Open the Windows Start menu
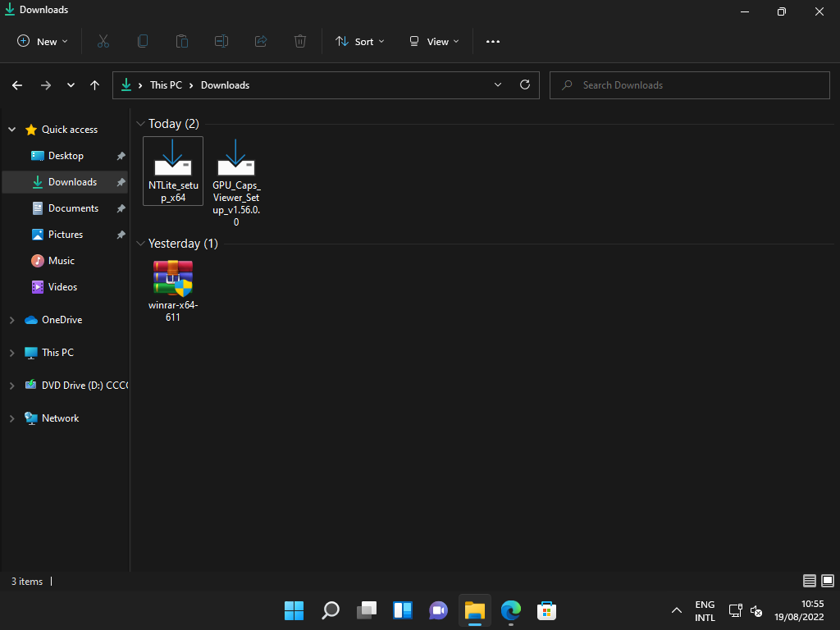 click(x=294, y=610)
